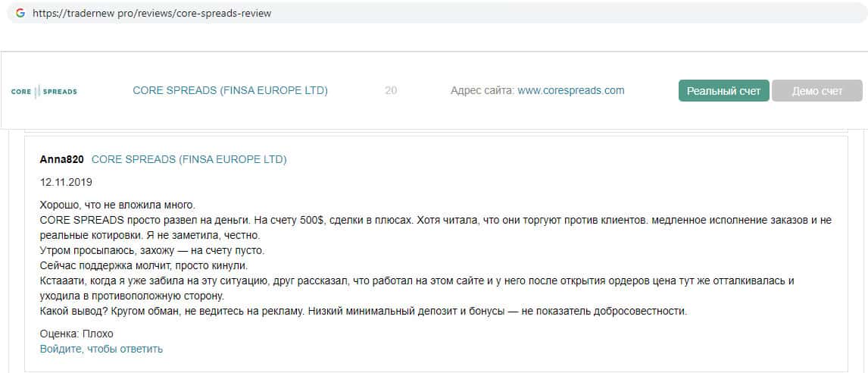868x373 pixels.
Task: Click the Core Spreads logo
Action: (44, 91)
